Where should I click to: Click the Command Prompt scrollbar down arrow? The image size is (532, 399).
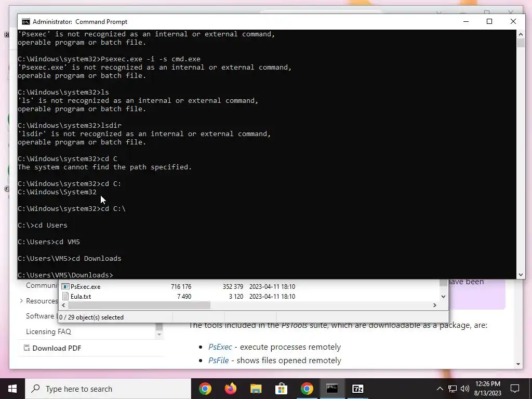pos(521,275)
